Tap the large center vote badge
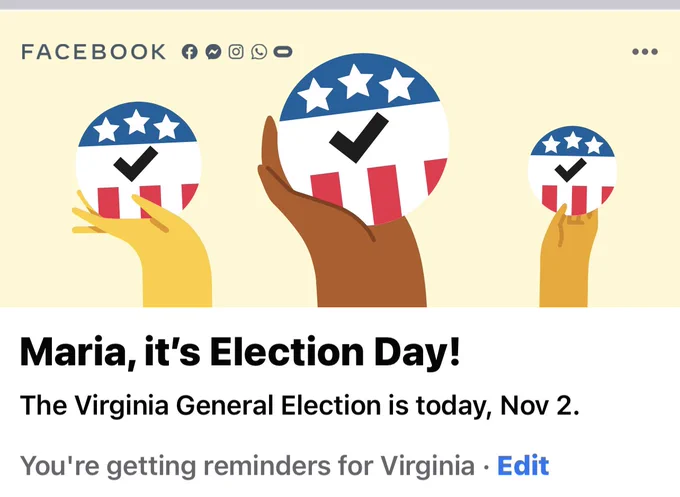The width and height of the screenshot is (680, 497). pyautogui.click(x=363, y=140)
